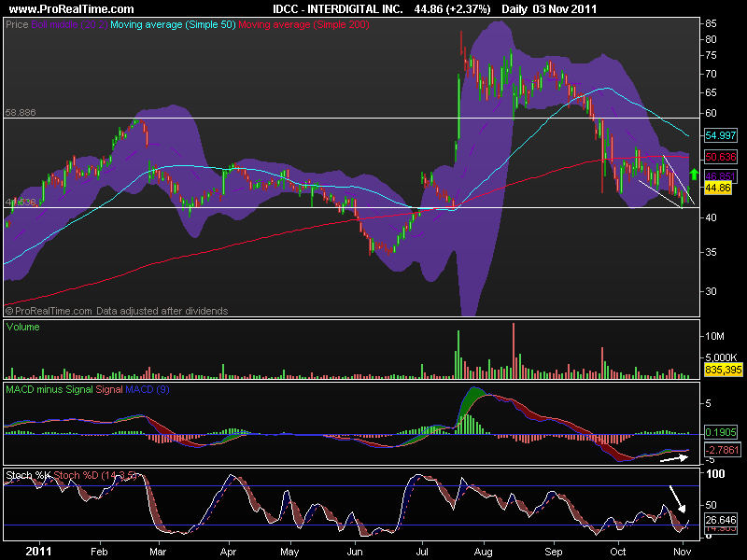Click the 50.636 moving average value tag
The image size is (747, 560).
(720, 157)
